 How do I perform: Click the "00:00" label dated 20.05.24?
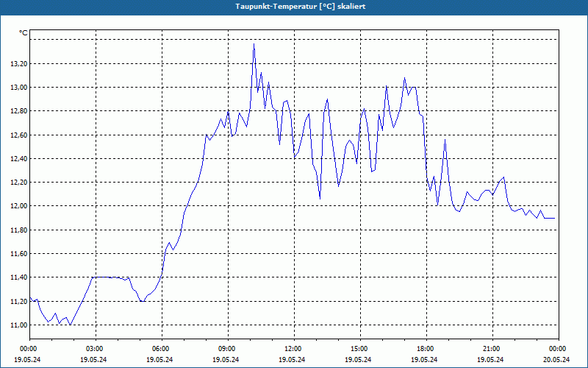coord(559,349)
